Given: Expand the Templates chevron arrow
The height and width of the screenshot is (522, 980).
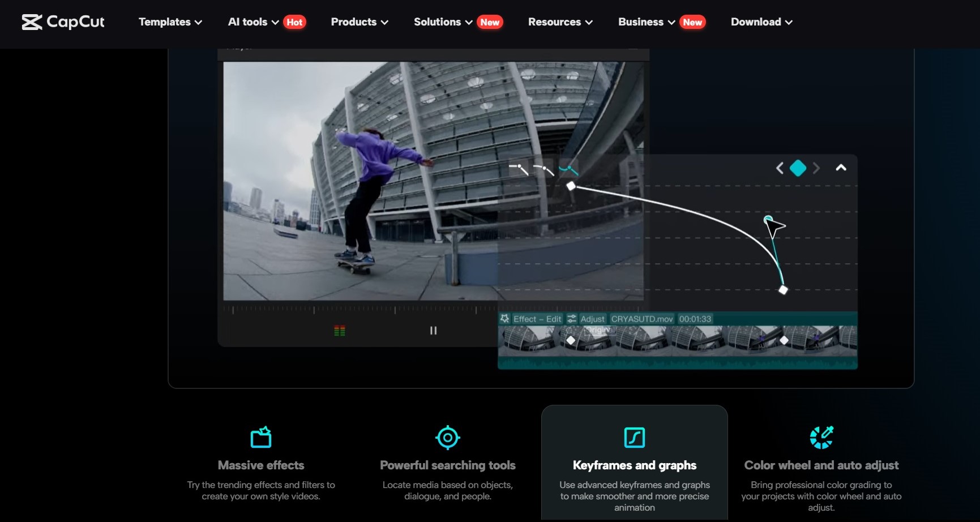Looking at the screenshot, I should [x=198, y=23].
